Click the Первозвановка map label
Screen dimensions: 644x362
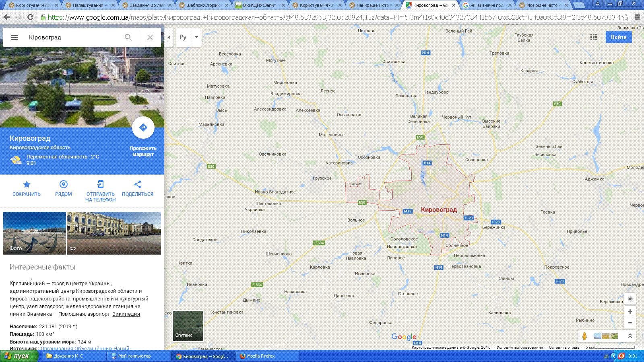[x=464, y=266]
